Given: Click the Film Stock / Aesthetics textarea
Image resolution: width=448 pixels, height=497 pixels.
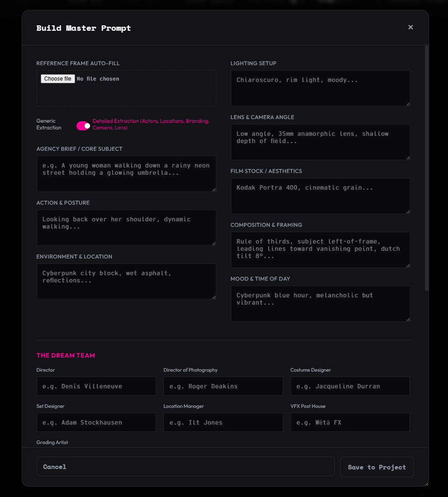Looking at the screenshot, I should point(320,196).
